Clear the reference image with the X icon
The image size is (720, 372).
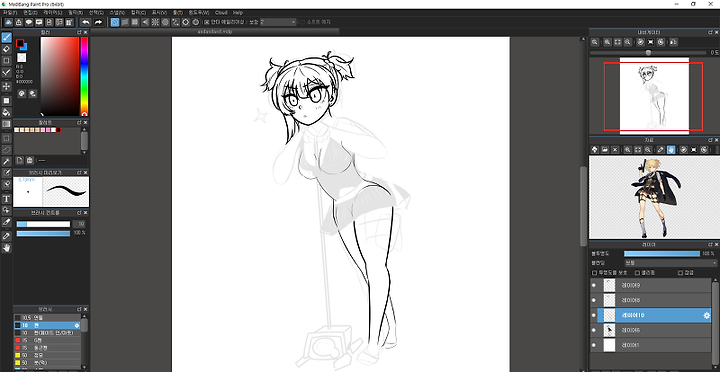tap(615, 150)
